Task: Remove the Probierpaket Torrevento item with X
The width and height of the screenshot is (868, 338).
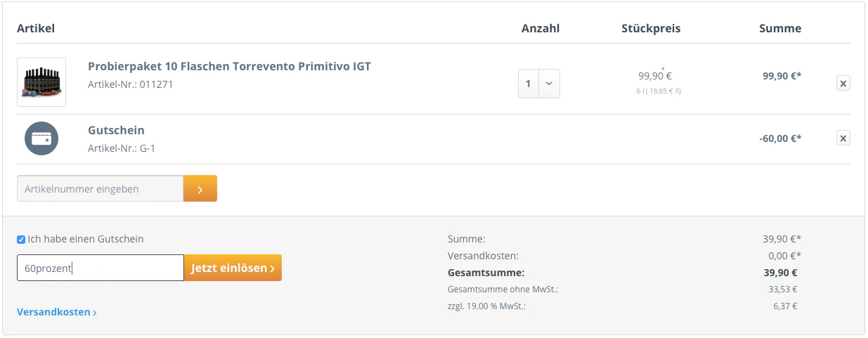Action: click(843, 84)
